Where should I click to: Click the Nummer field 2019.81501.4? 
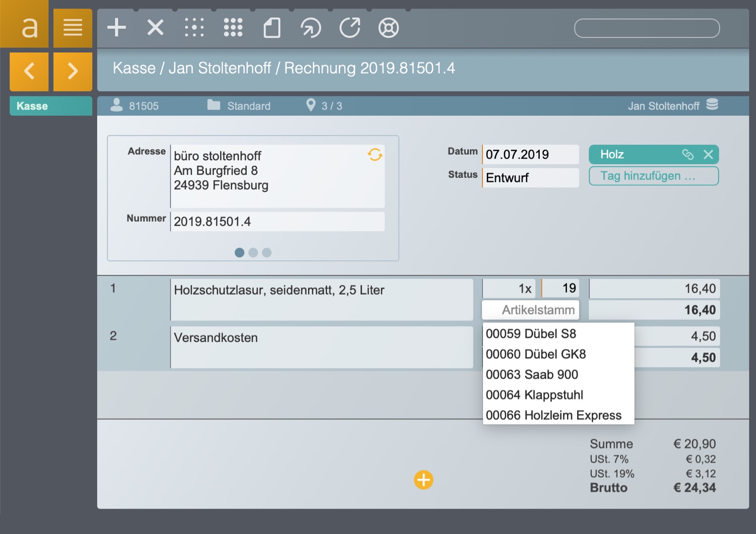tap(277, 221)
